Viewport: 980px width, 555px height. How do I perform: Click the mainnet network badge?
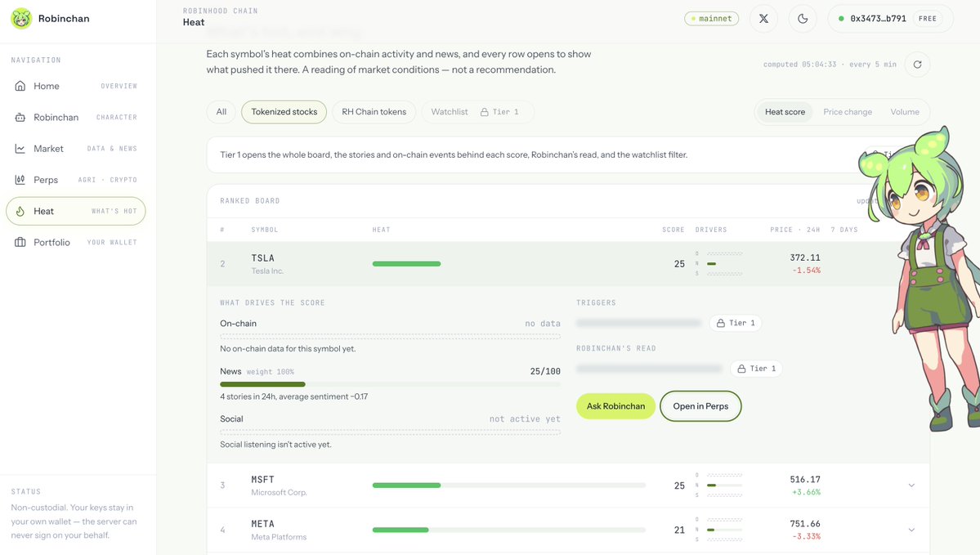(x=711, y=19)
